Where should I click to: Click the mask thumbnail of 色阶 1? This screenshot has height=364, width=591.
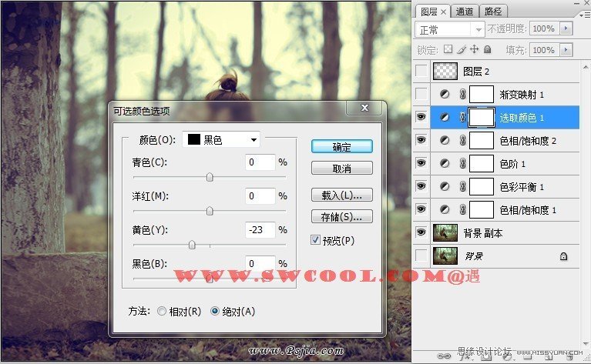point(482,163)
